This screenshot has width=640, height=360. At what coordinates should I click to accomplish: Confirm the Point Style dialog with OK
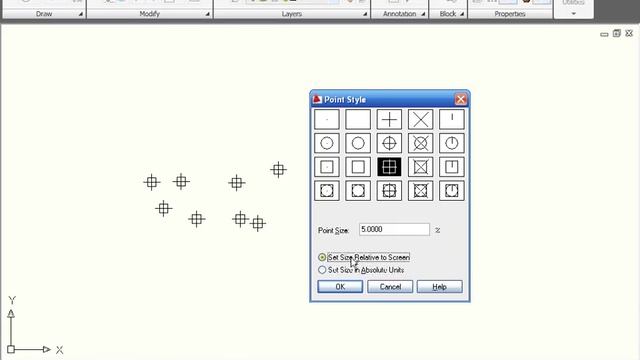pyautogui.click(x=340, y=287)
